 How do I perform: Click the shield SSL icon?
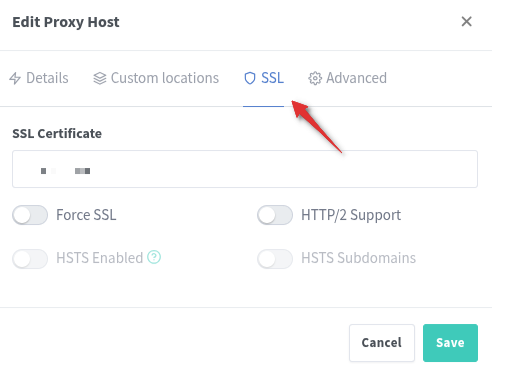pos(250,78)
